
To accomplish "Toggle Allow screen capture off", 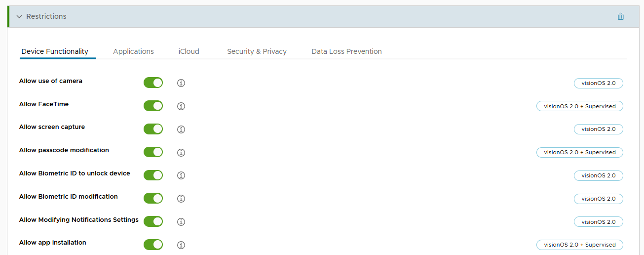I will coord(153,129).
